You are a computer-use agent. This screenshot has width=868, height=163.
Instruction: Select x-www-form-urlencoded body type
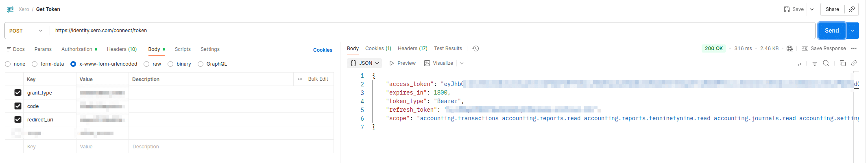(73, 64)
